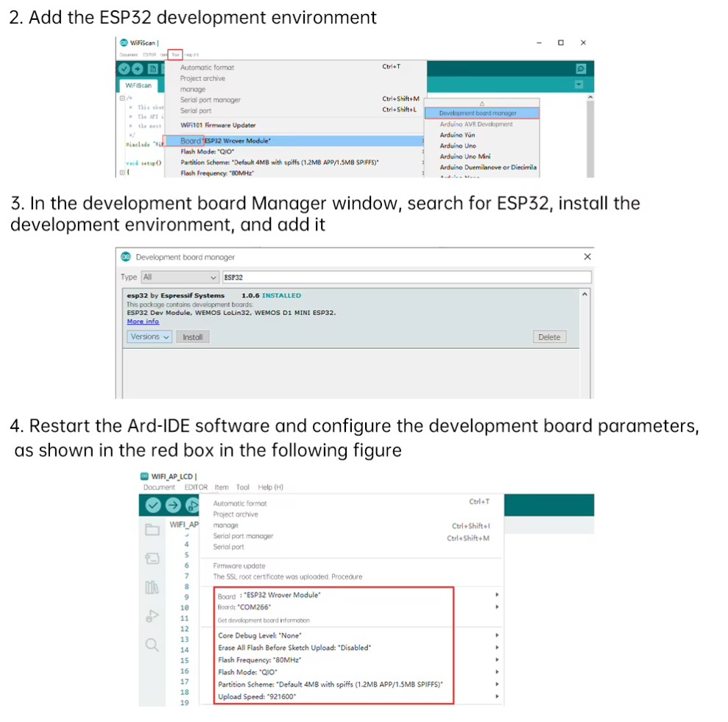
Task: Click the Upload arrow icon in WiFiScan window
Action: coord(138,68)
